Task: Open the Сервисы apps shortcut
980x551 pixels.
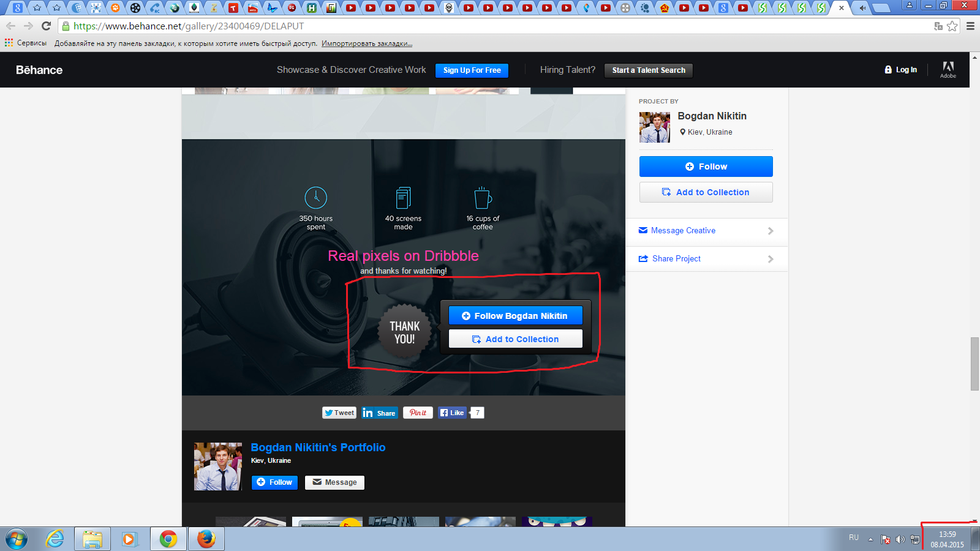Action: (26, 43)
